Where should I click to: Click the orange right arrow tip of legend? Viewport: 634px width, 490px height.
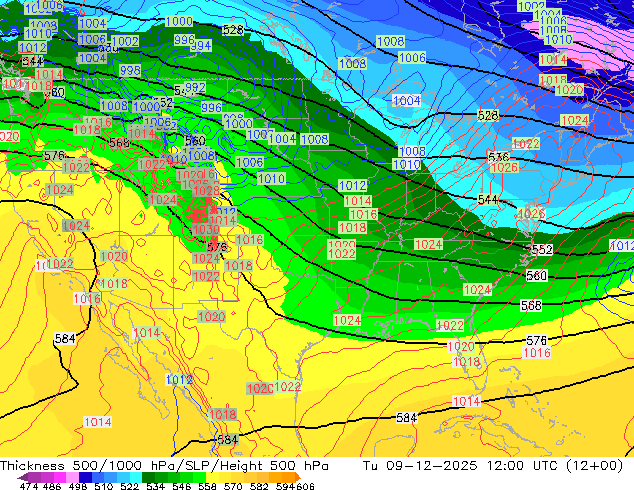[x=298, y=478]
